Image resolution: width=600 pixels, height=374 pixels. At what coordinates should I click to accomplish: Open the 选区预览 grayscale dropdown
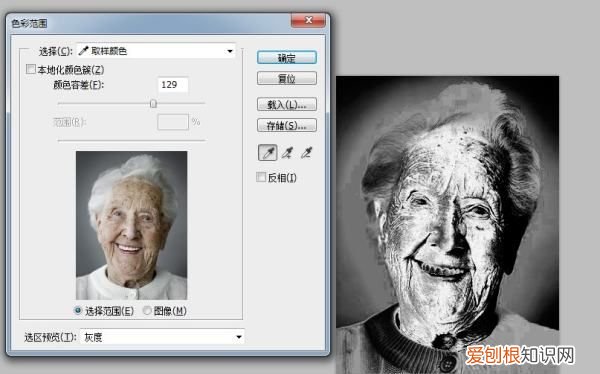coord(163,337)
